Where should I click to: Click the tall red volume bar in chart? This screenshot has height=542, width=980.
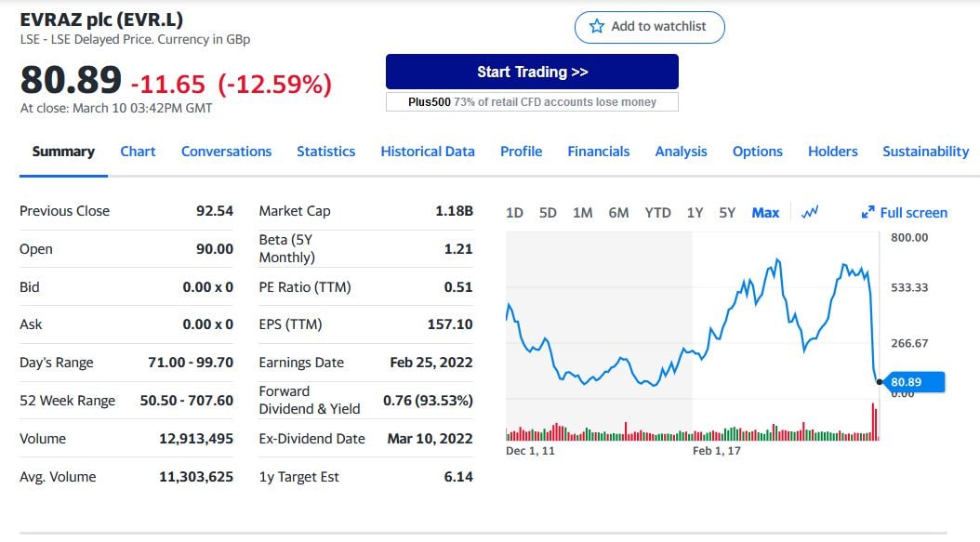tap(873, 421)
